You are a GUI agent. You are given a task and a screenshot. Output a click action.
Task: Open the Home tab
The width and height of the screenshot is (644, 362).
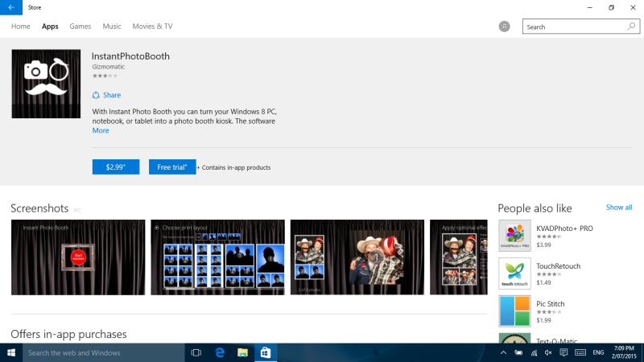21,27
